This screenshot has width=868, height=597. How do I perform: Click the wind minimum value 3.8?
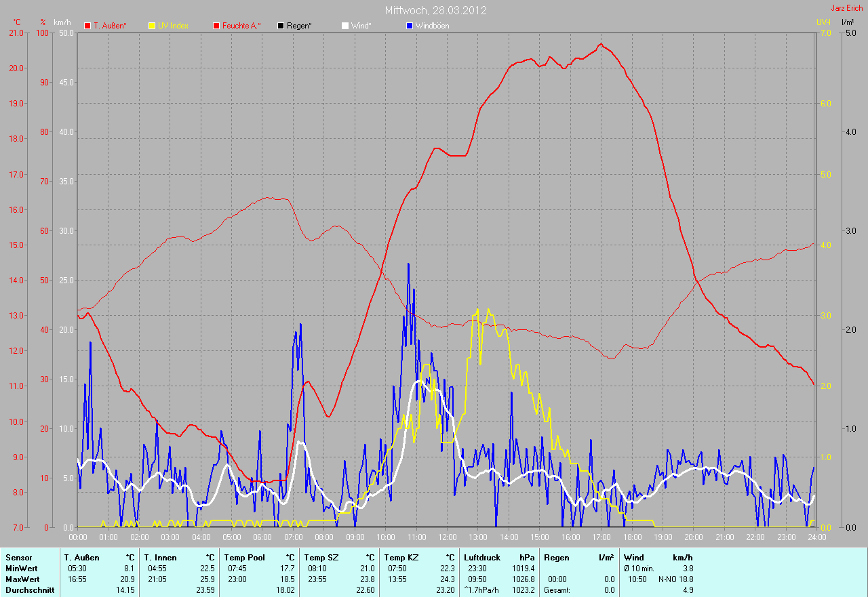point(688,569)
